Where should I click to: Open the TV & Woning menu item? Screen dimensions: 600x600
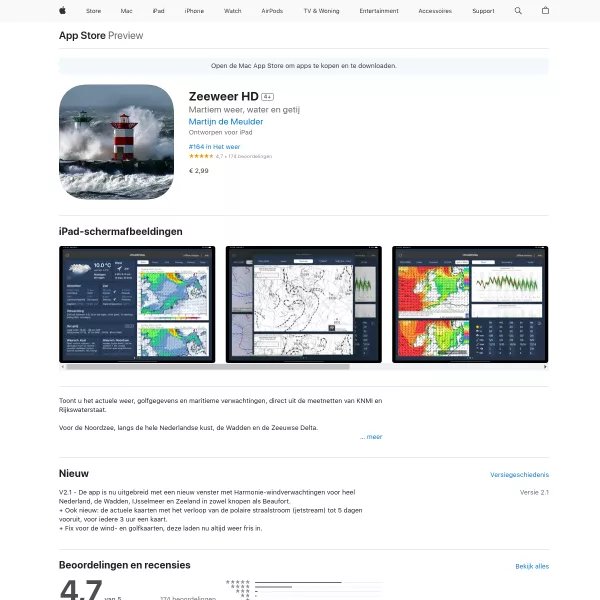(x=321, y=11)
